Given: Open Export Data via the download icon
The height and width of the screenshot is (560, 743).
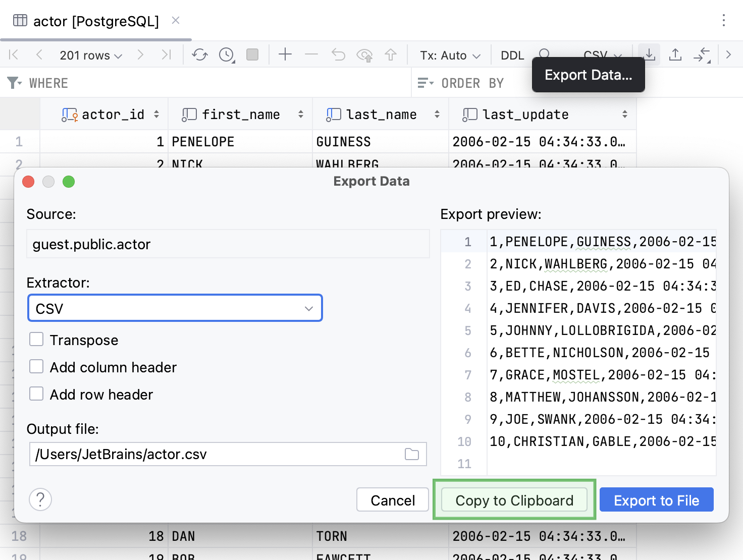Looking at the screenshot, I should pos(649,54).
